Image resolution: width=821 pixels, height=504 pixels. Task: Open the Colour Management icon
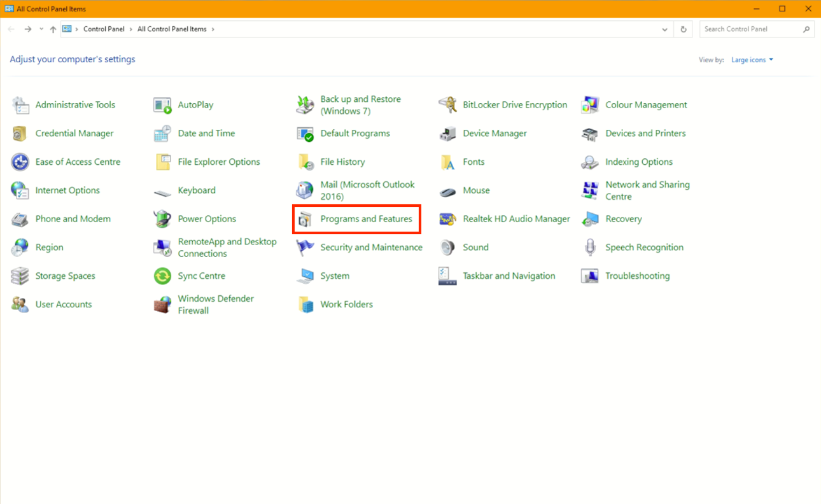point(590,105)
